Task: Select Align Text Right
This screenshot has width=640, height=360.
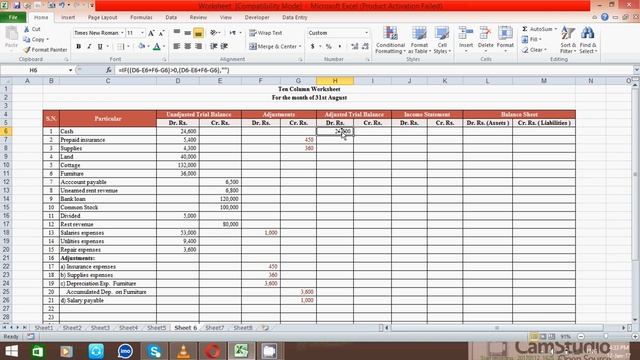Action: point(199,47)
